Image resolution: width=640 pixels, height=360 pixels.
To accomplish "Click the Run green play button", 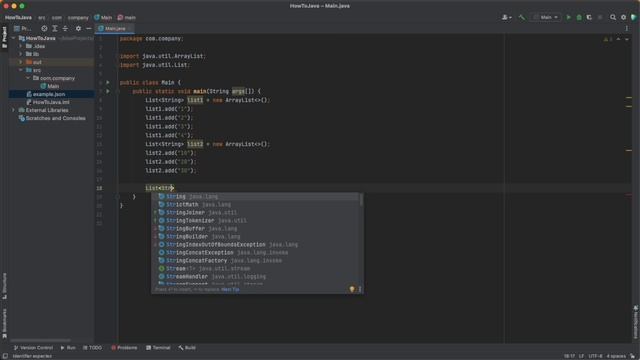I will click(568, 18).
